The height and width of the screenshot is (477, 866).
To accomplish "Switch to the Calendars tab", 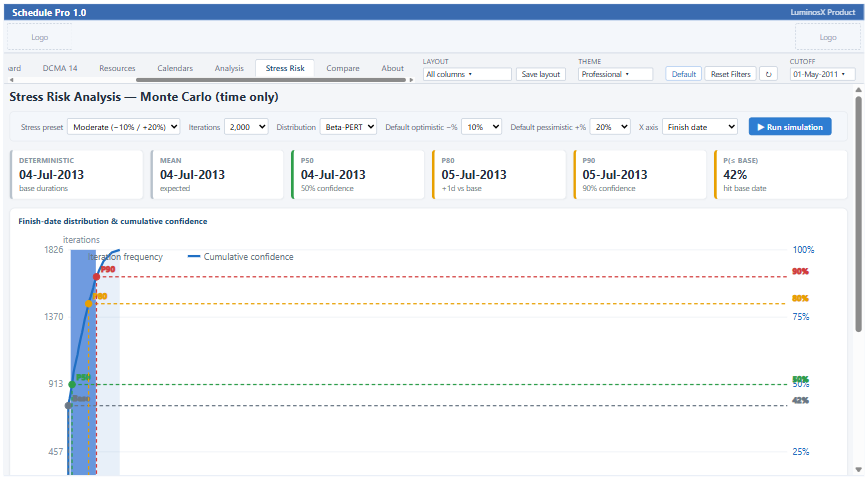I will point(175,68).
